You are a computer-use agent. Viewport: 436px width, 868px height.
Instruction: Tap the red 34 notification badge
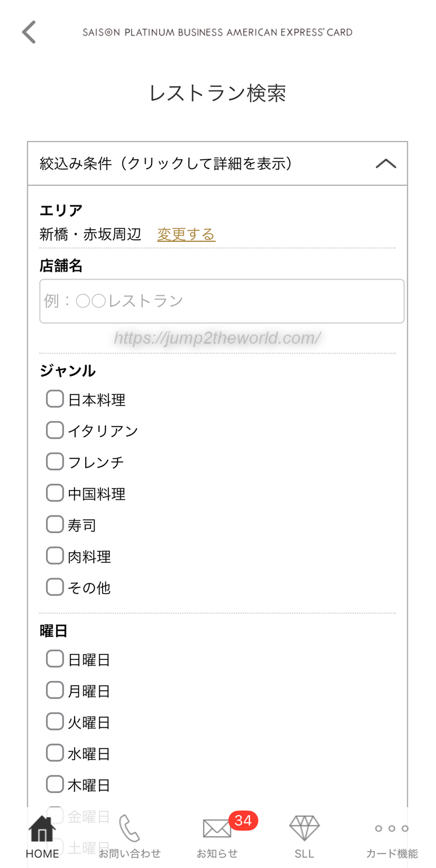pos(242,820)
